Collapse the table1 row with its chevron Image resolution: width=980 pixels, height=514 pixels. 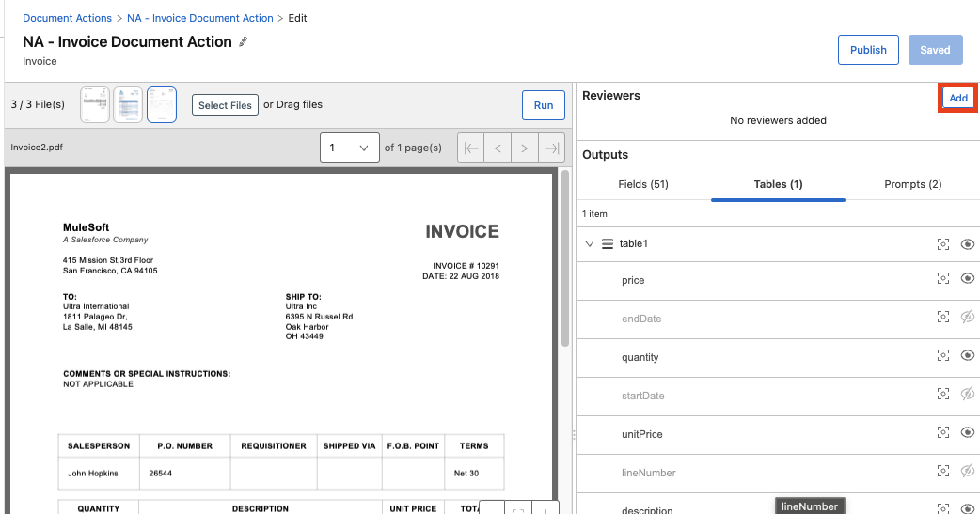[589, 243]
